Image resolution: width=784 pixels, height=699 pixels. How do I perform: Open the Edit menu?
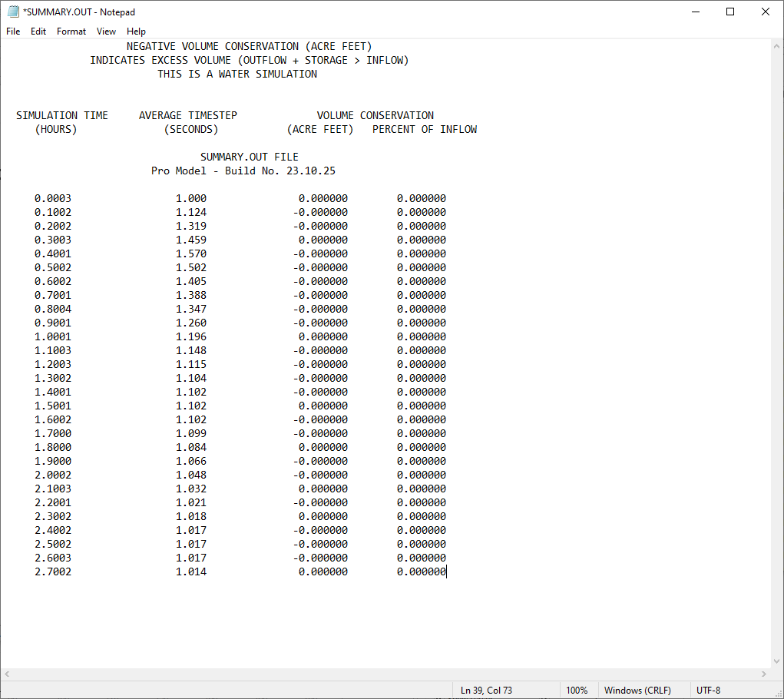click(x=38, y=31)
